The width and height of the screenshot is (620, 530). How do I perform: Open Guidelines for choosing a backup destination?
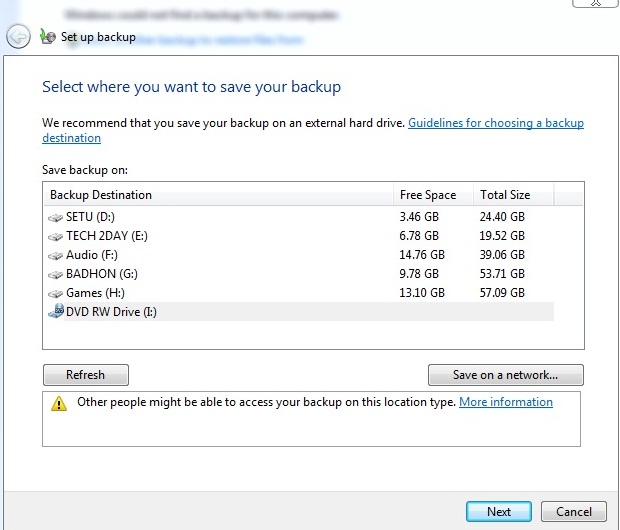point(495,123)
